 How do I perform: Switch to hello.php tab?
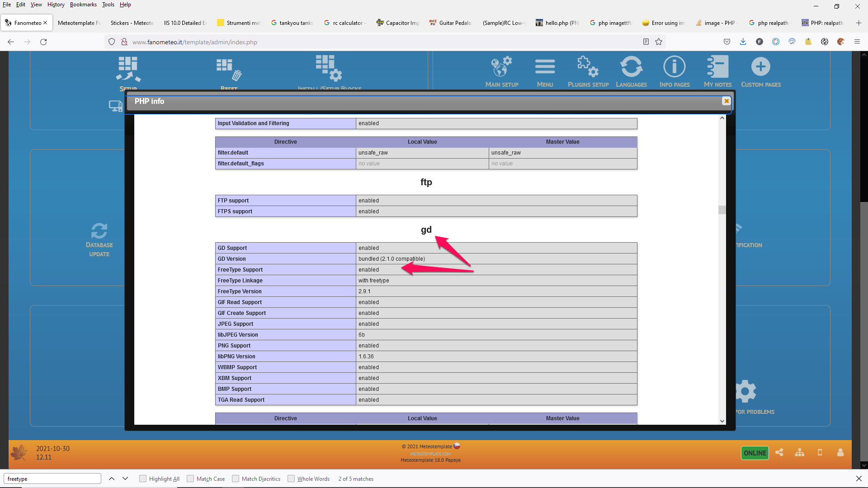[x=557, y=23]
